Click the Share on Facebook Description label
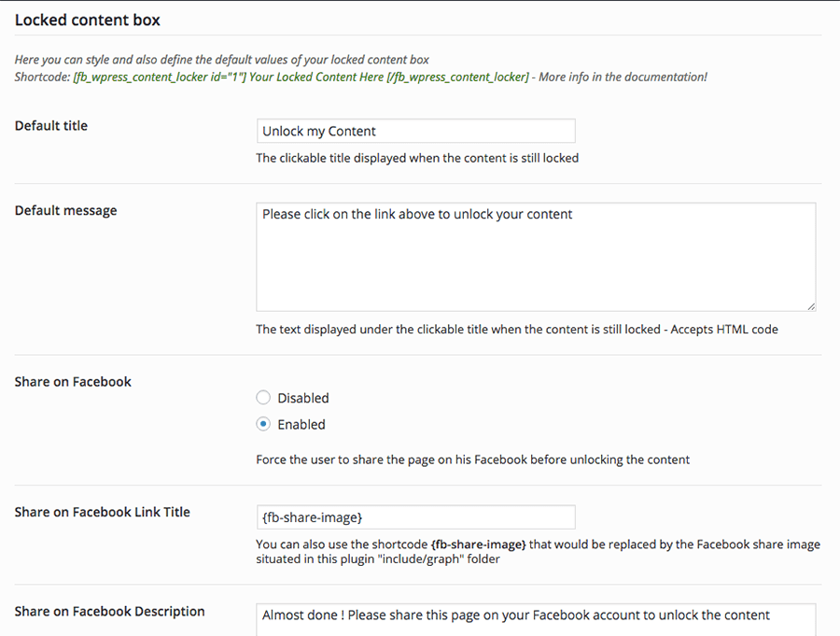This screenshot has width=840, height=636. pyautogui.click(x=109, y=612)
